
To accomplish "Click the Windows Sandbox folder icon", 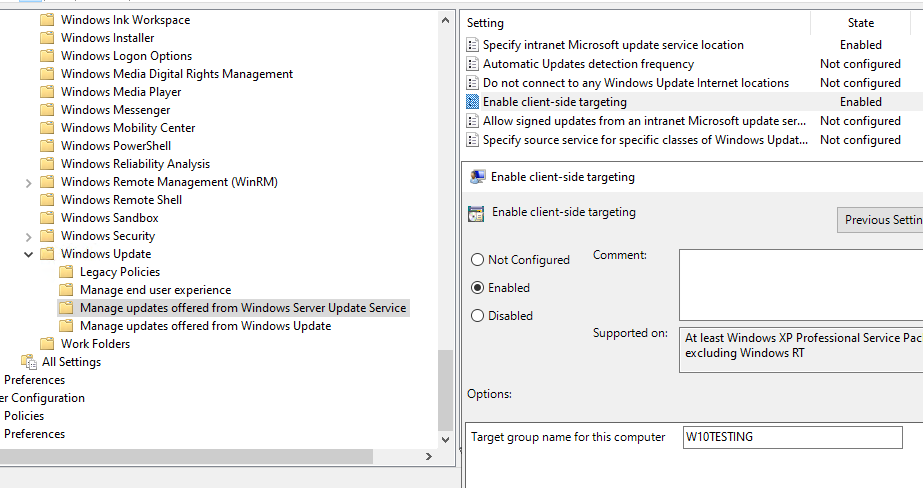I will coord(47,218).
